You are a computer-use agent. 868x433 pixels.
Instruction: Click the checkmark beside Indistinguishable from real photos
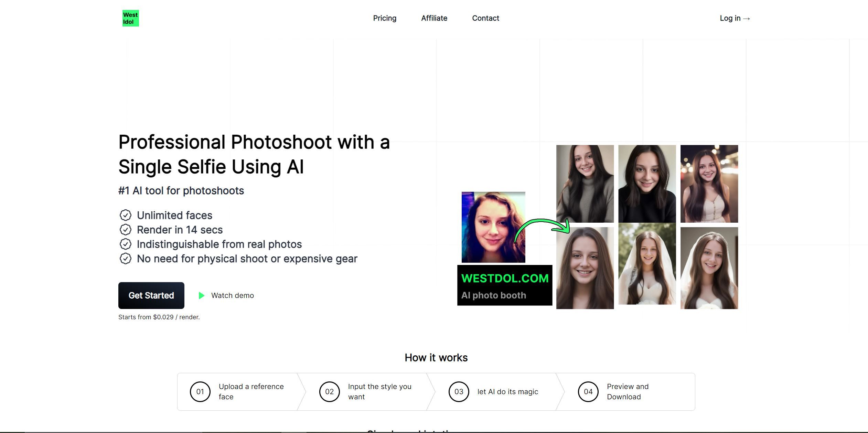coord(126,244)
